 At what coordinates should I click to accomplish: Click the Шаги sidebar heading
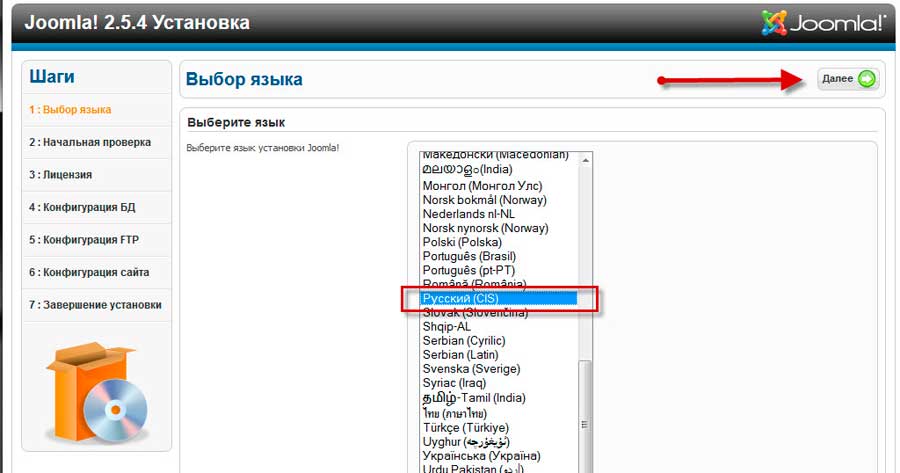click(x=52, y=76)
